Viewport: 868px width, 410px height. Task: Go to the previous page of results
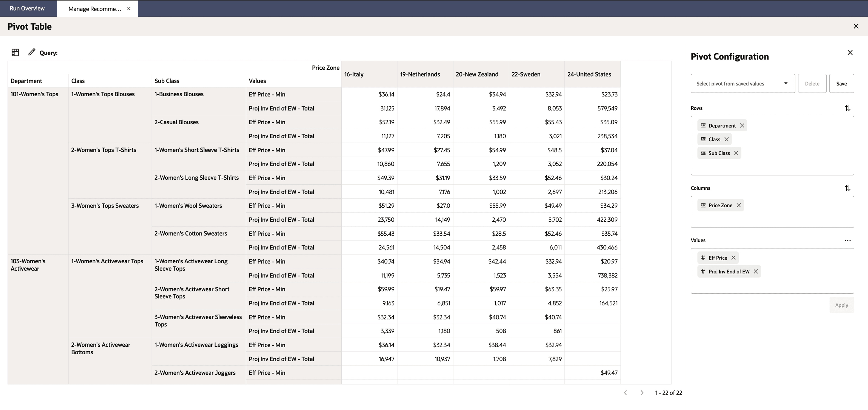click(626, 392)
